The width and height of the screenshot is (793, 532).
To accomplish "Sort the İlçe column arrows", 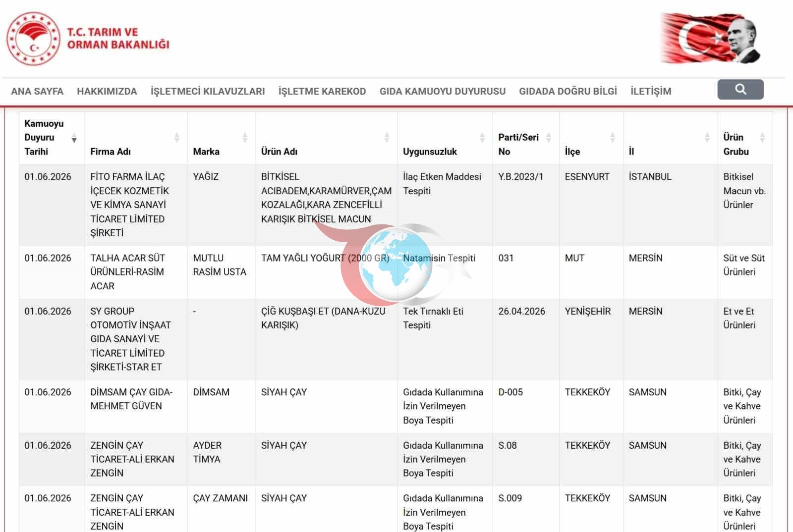I will tap(613, 138).
